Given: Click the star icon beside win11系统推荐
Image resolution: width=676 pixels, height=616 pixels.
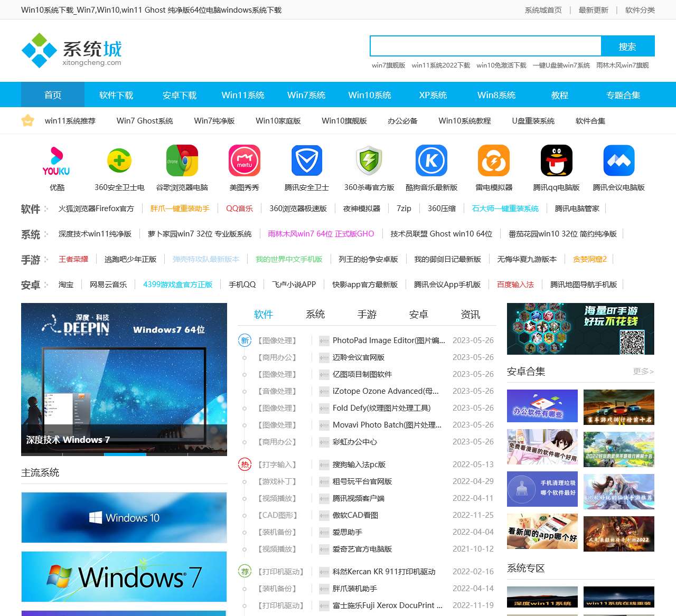Looking at the screenshot, I should (27, 120).
